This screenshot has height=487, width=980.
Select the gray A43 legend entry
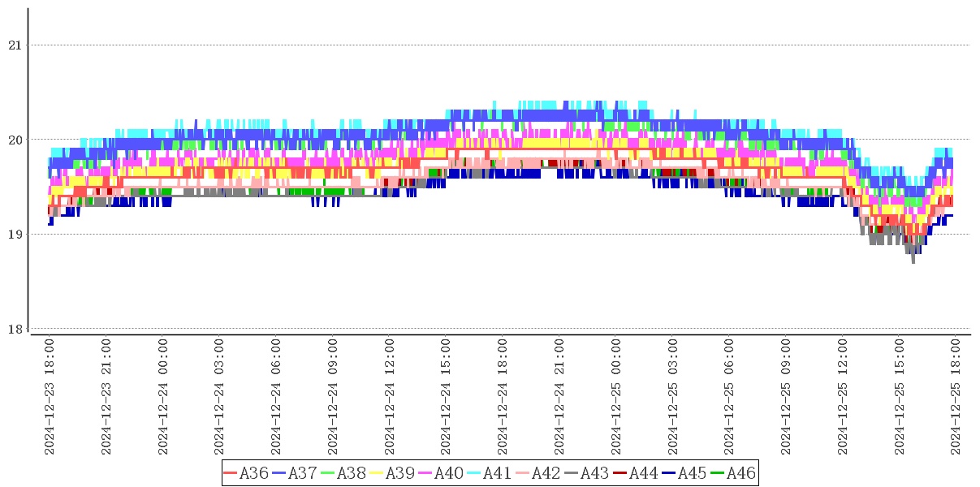(x=587, y=473)
